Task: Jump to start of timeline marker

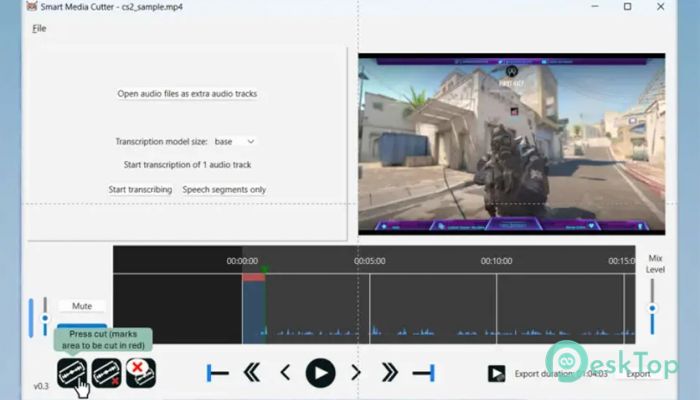Action: [x=217, y=373]
